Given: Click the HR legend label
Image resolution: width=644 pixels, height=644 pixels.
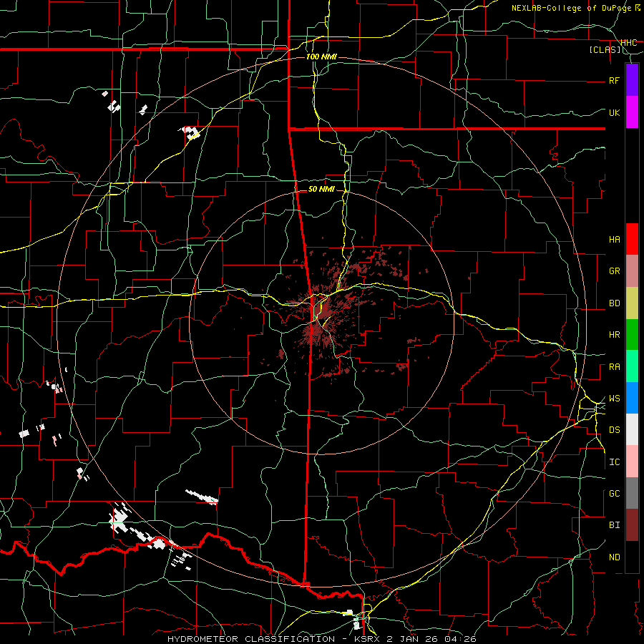Looking at the screenshot, I should click(x=614, y=335).
